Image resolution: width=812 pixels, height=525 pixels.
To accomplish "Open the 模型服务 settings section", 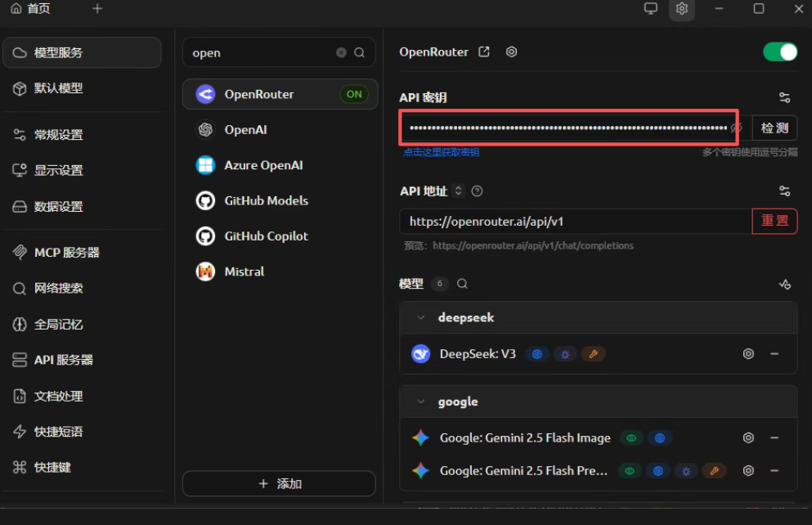I will [82, 52].
